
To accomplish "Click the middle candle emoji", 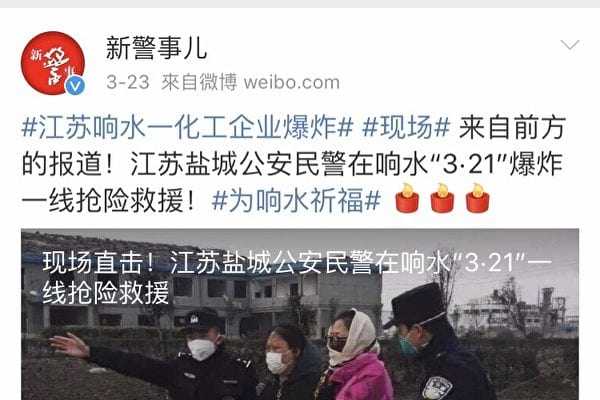I will coord(442,198).
